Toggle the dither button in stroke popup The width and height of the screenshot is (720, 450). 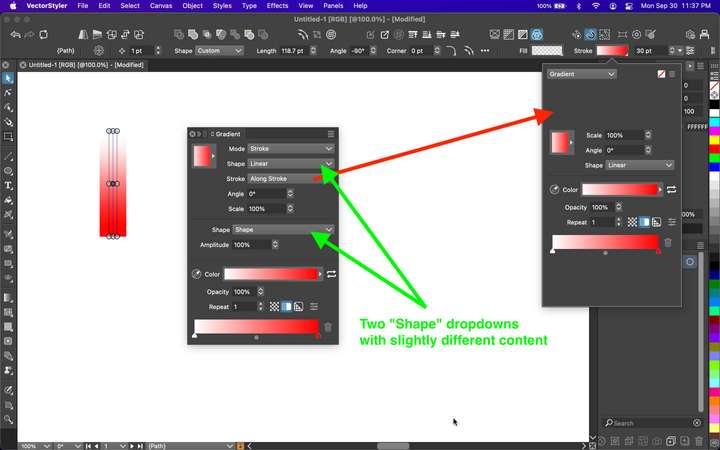(657, 222)
